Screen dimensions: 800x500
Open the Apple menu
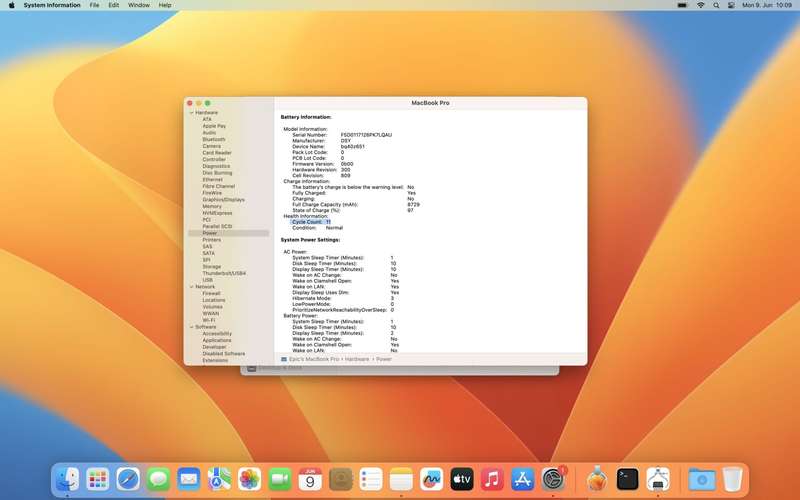[x=11, y=5]
